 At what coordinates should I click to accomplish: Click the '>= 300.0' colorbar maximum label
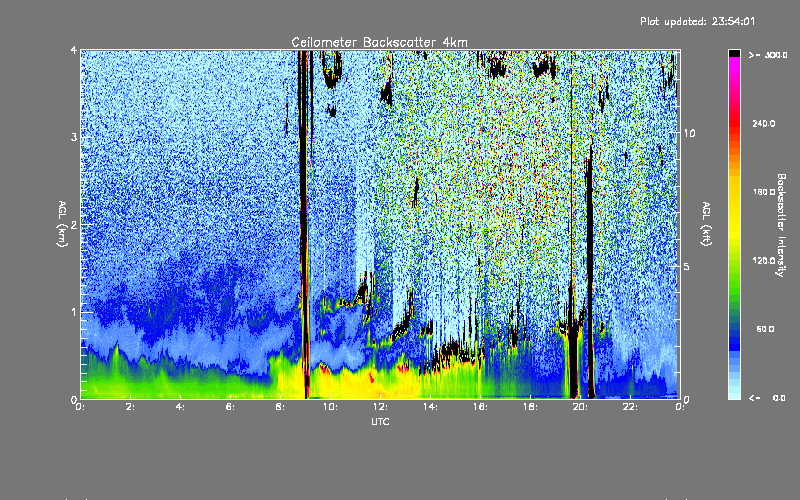(768, 55)
